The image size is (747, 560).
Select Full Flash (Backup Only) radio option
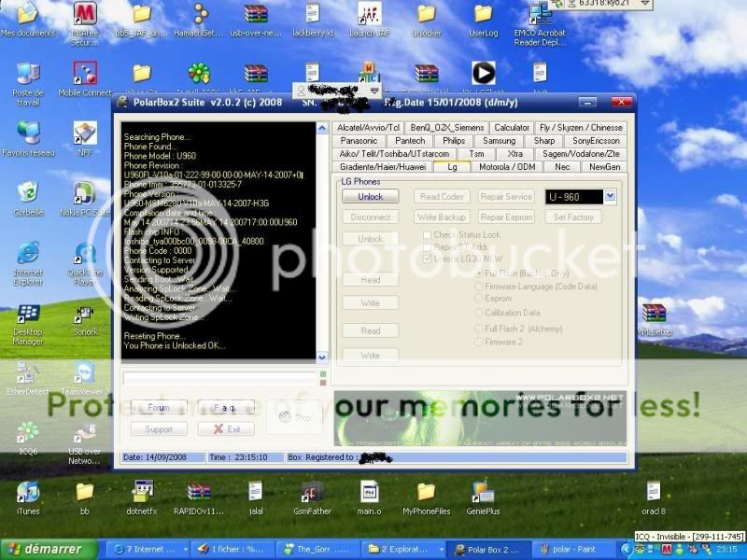[x=479, y=273]
